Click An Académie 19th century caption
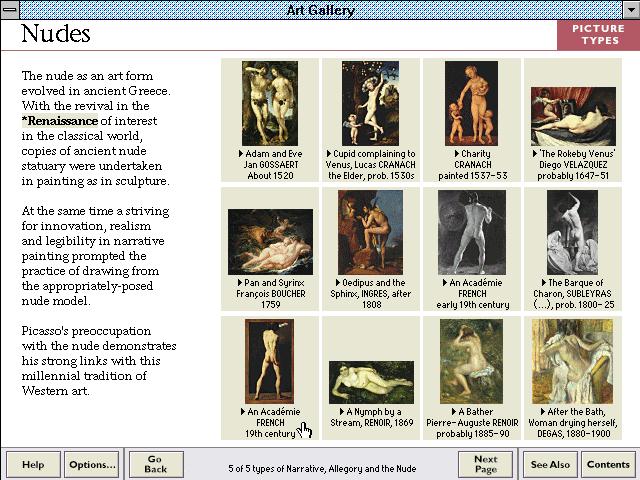This screenshot has height=480, width=640. click(270, 423)
